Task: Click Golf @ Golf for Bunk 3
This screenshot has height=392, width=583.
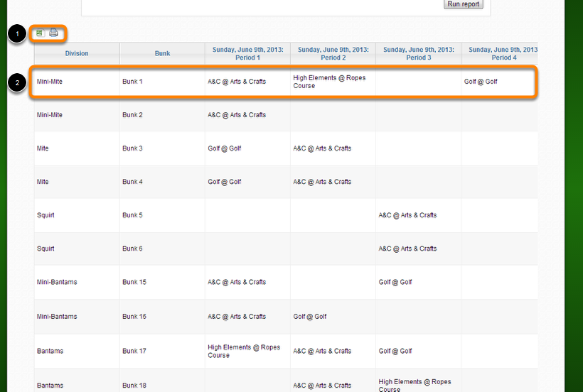Action: coord(224,148)
